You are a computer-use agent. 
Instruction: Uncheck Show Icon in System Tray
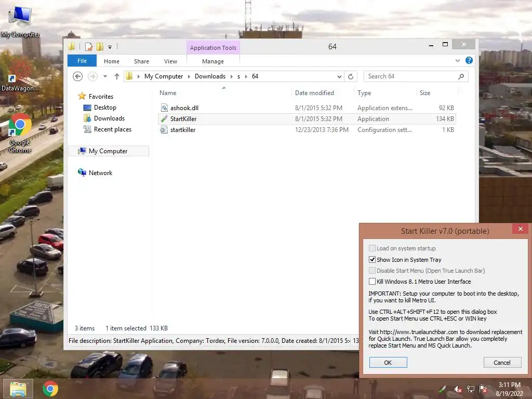click(372, 260)
